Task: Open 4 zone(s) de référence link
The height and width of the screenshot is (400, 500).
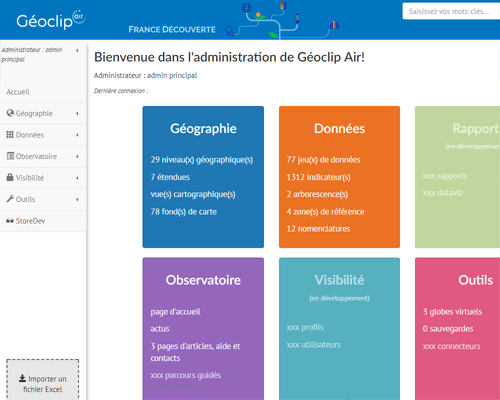Action: [325, 212]
